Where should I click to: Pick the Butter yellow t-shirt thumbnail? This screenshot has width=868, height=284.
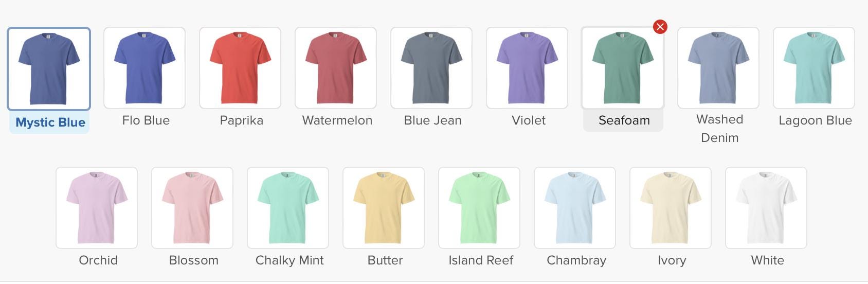pyautogui.click(x=384, y=208)
